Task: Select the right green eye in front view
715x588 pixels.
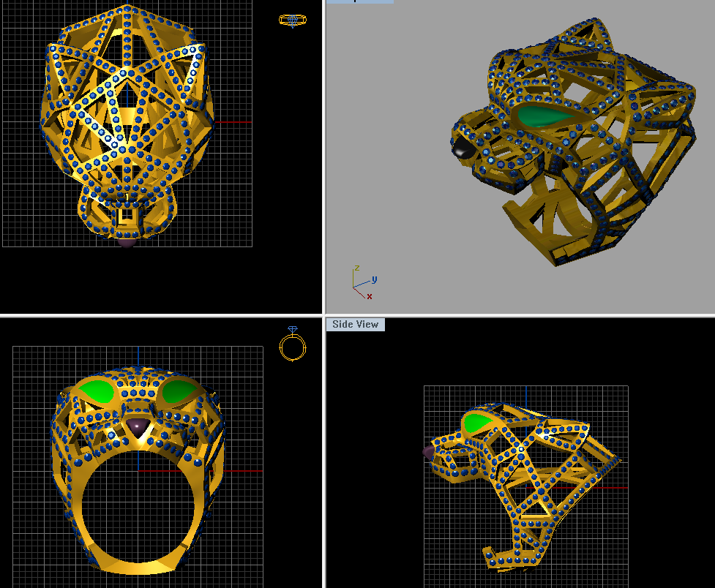Action: (x=177, y=391)
